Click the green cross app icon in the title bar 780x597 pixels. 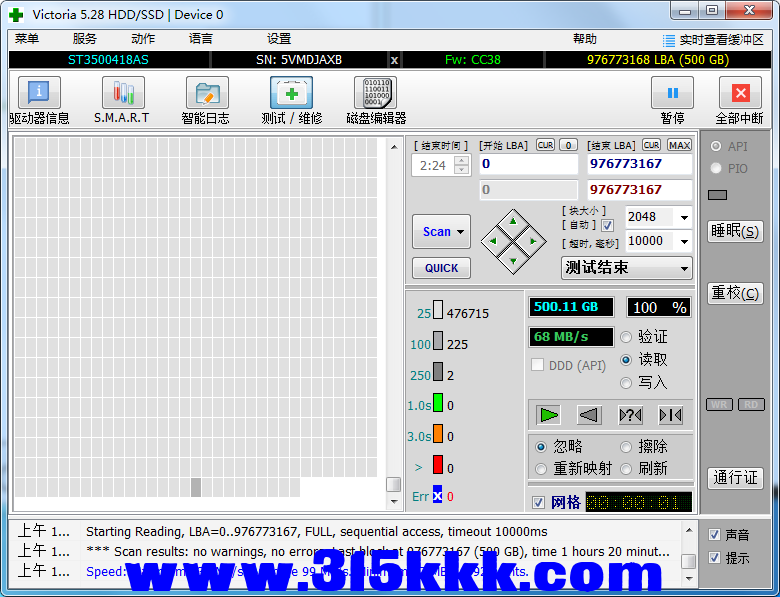click(x=16, y=15)
